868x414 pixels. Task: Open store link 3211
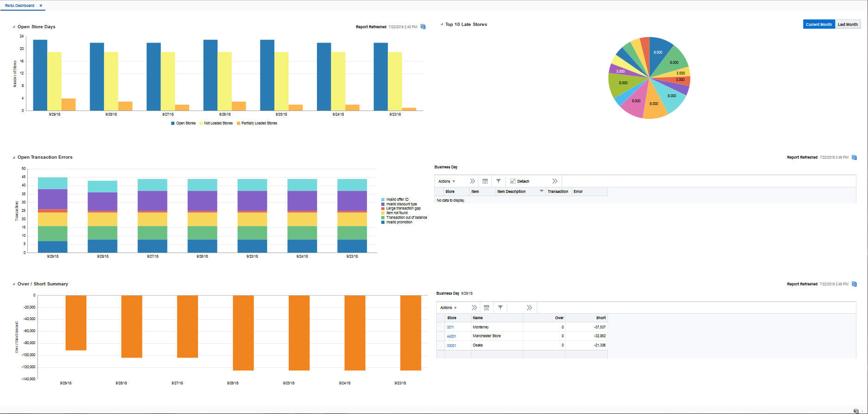coord(450,327)
